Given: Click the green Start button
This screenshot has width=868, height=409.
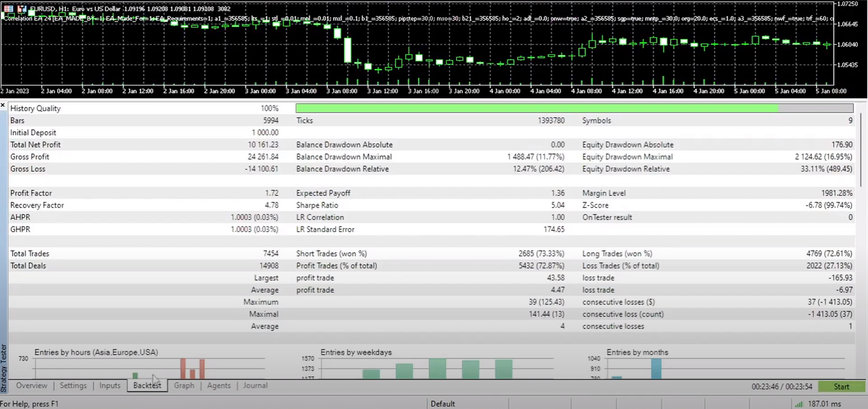Looking at the screenshot, I should 841,387.
